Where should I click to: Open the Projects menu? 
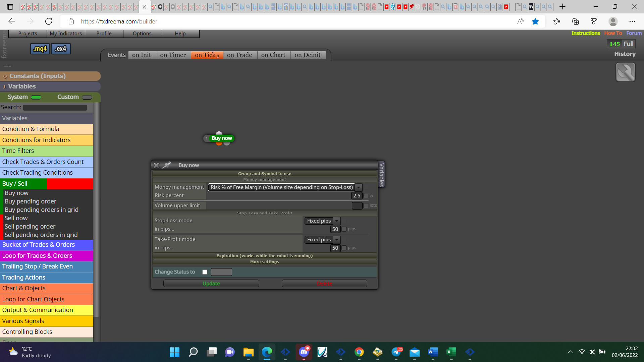click(x=28, y=34)
